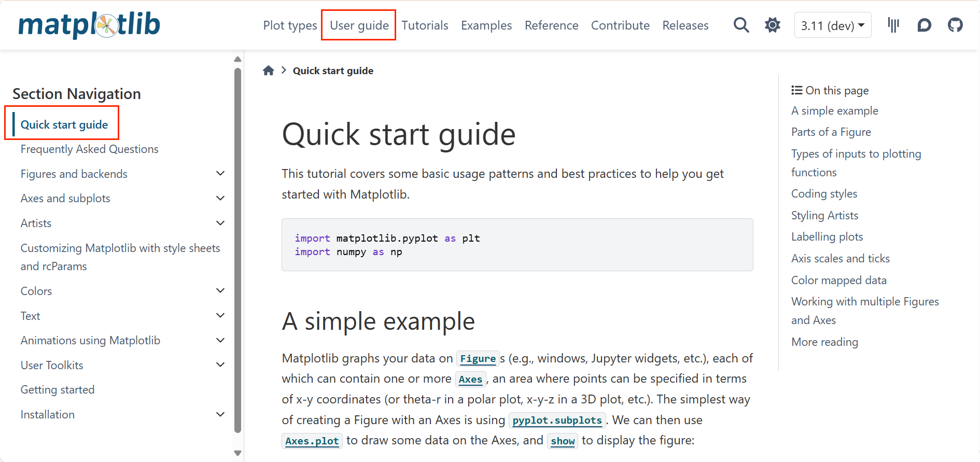The width and height of the screenshot is (980, 462).
Task: Open Reference in the navbar
Action: click(x=551, y=25)
